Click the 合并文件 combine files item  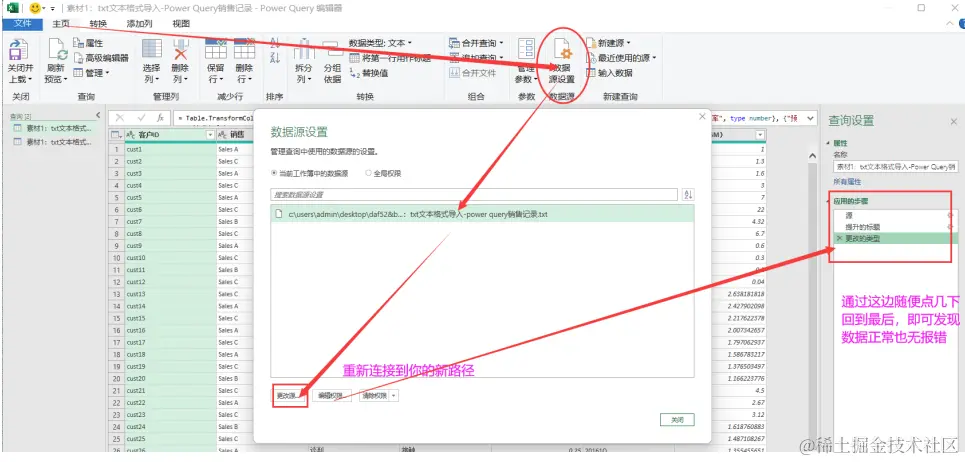(x=473, y=73)
